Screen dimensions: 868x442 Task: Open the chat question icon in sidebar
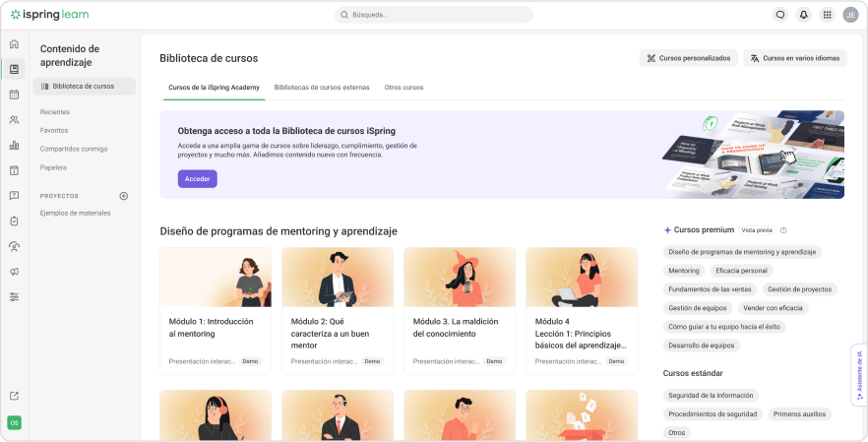click(15, 196)
